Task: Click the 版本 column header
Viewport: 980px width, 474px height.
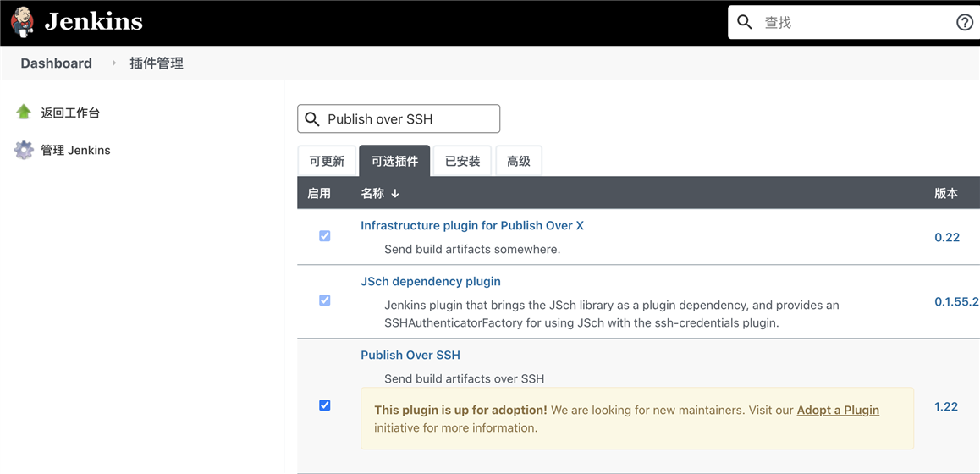Action: click(x=945, y=193)
